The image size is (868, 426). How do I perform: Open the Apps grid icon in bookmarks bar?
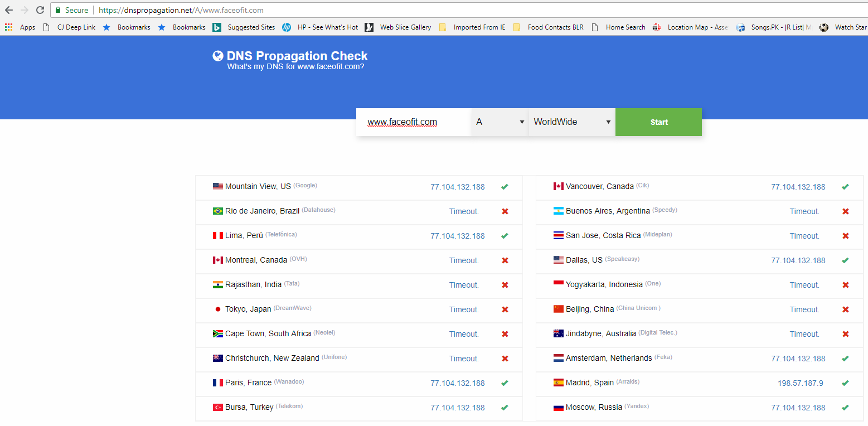pos(8,27)
